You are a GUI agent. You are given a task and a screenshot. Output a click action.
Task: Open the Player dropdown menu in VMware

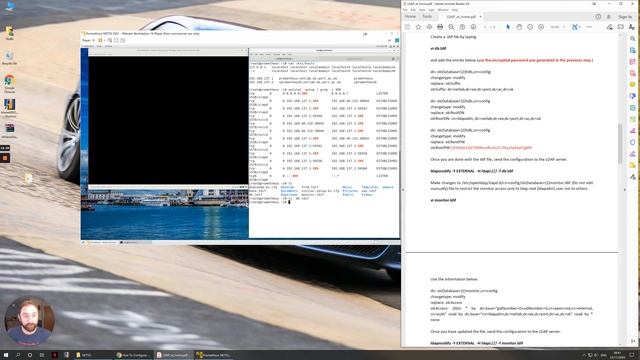(x=88, y=40)
